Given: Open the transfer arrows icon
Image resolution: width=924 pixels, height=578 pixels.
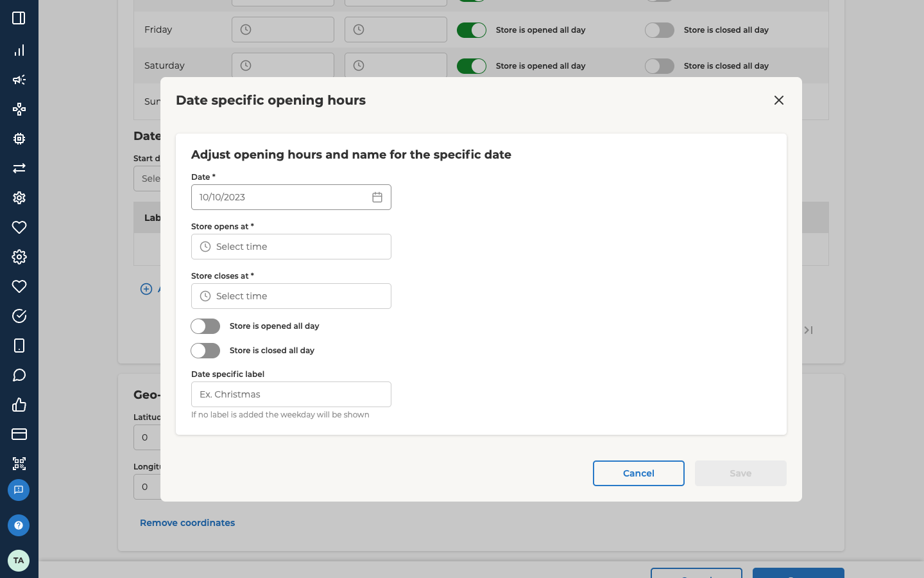Looking at the screenshot, I should coord(19,168).
